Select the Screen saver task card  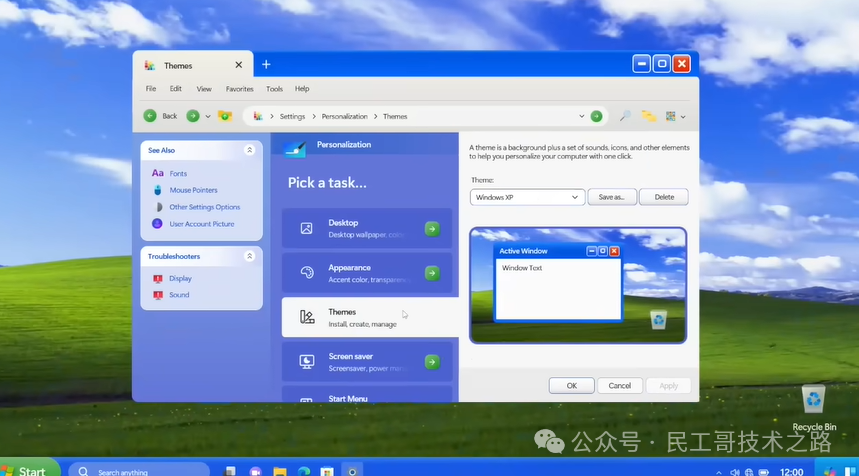tap(367, 362)
